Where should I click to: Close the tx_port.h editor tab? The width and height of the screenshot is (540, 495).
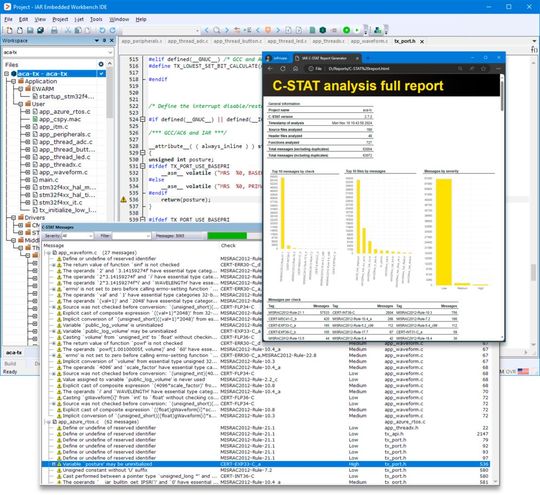pyautogui.click(x=422, y=41)
